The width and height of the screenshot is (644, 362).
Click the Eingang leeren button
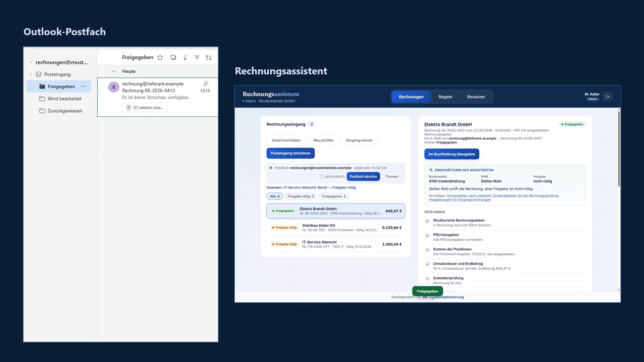tap(359, 140)
